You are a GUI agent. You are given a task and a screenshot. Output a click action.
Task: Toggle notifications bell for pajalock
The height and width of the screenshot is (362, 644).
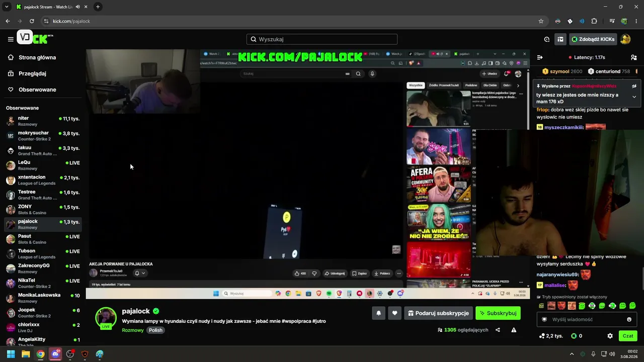378,313
